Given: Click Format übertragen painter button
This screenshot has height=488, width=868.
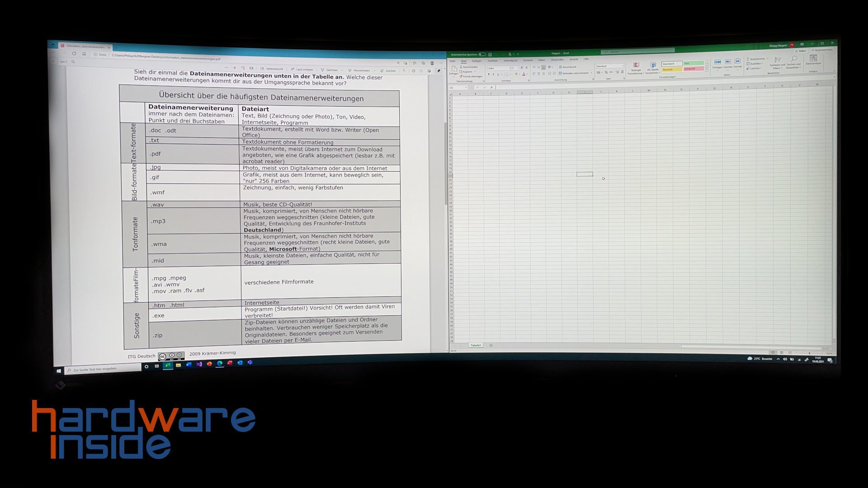Looking at the screenshot, I should (472, 76).
